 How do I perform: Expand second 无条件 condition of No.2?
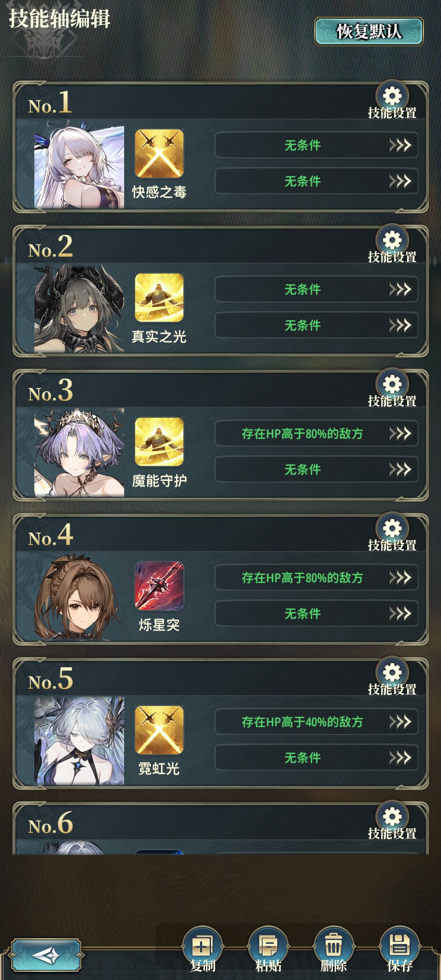click(x=316, y=325)
